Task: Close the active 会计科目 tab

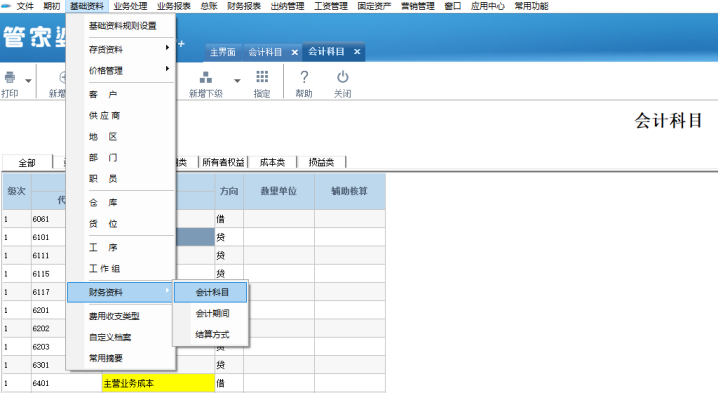Action: (x=357, y=52)
